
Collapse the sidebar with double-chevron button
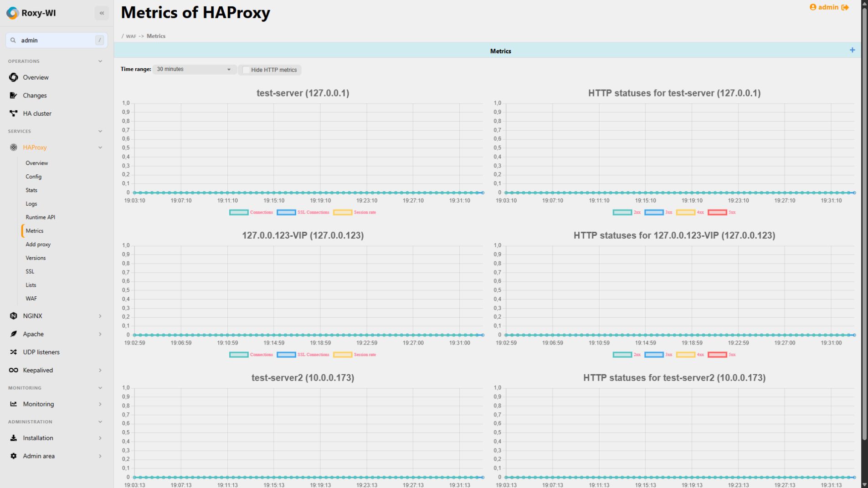(x=102, y=13)
